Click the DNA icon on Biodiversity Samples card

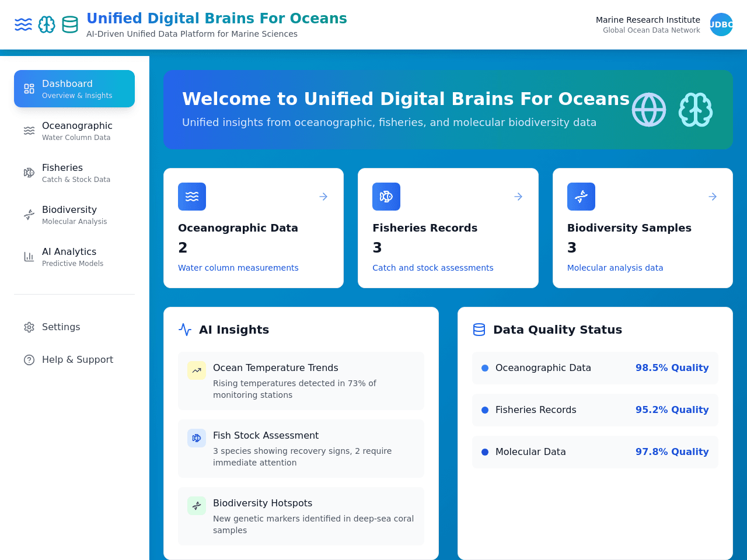click(581, 197)
